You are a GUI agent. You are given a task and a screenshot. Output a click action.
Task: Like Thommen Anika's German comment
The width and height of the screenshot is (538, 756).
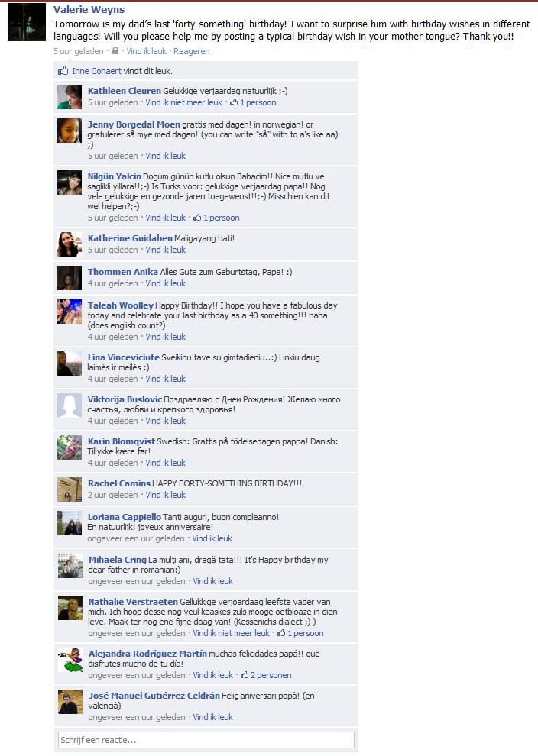[x=166, y=283]
